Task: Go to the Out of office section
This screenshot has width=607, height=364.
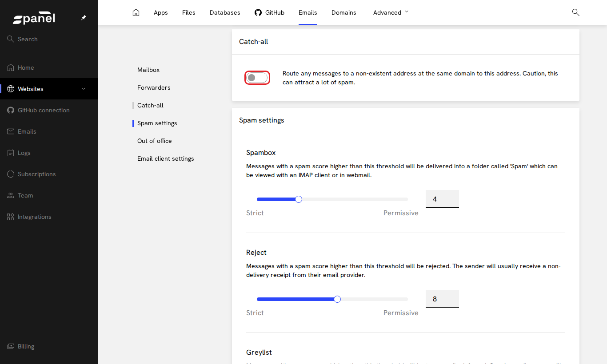Action: tap(155, 141)
